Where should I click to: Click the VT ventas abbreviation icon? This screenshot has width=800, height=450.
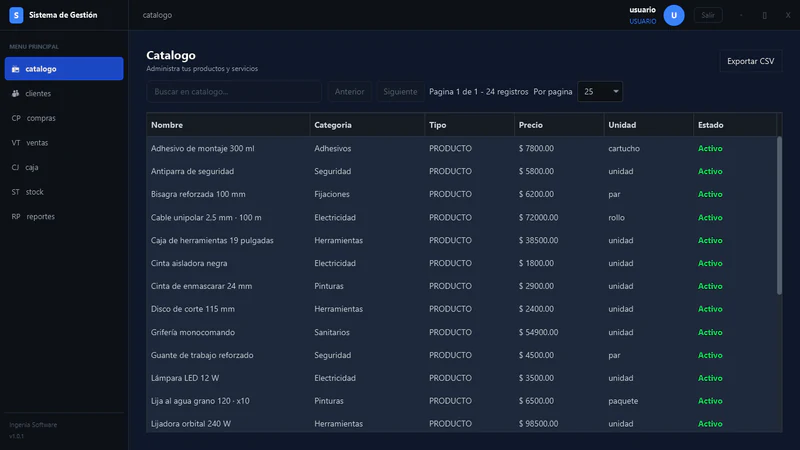coord(16,143)
